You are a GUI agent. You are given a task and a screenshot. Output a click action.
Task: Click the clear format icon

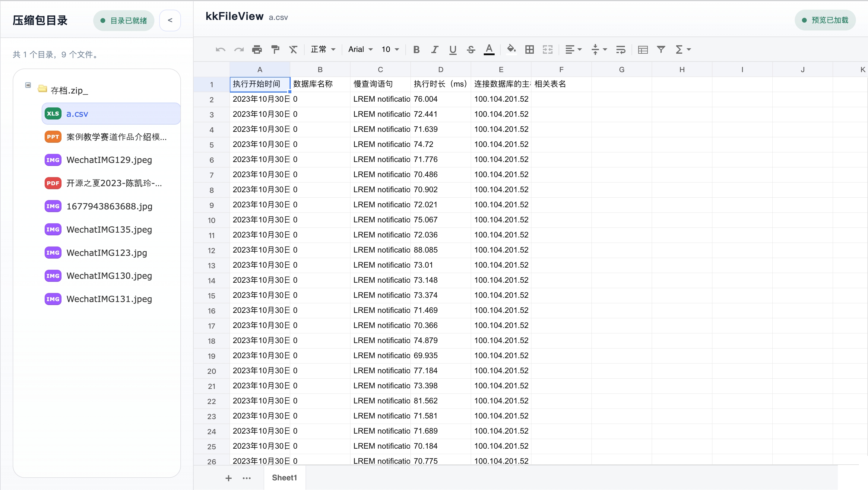point(293,49)
